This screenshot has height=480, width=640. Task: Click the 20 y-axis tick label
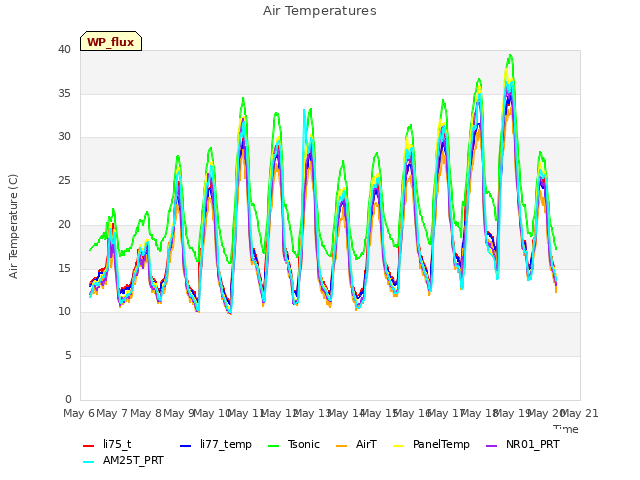tap(64, 224)
